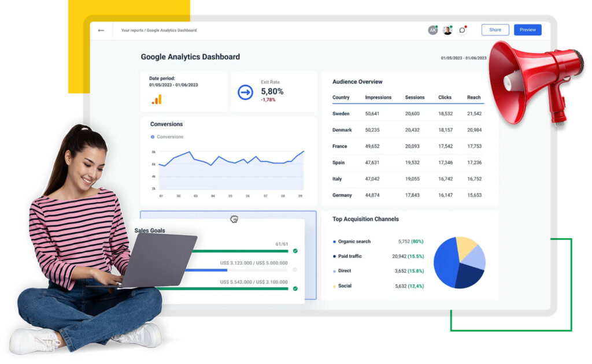The height and width of the screenshot is (364, 592).
Task: Sort the table by the Impressions column header
Action: click(378, 98)
